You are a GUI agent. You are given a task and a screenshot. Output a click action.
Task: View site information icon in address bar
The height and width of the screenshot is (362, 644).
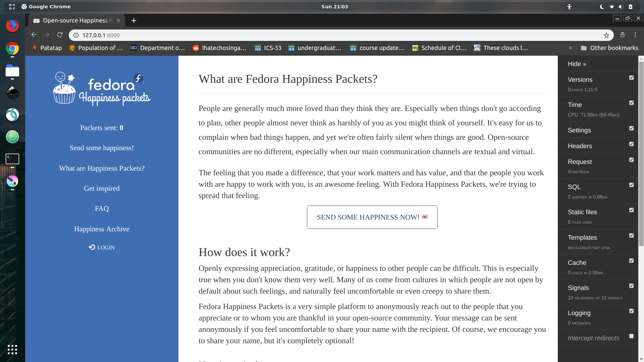(x=76, y=35)
